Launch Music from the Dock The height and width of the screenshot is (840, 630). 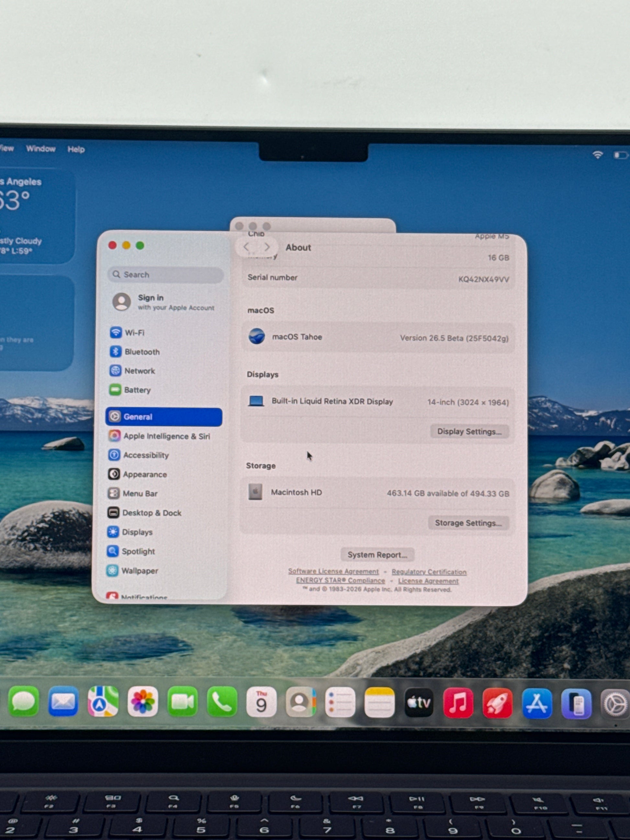coord(458,703)
